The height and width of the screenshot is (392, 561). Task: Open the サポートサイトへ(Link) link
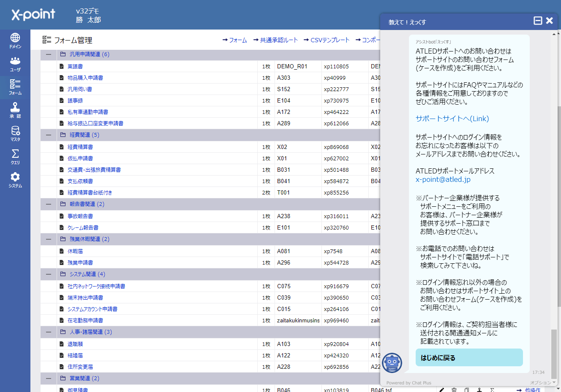452,119
